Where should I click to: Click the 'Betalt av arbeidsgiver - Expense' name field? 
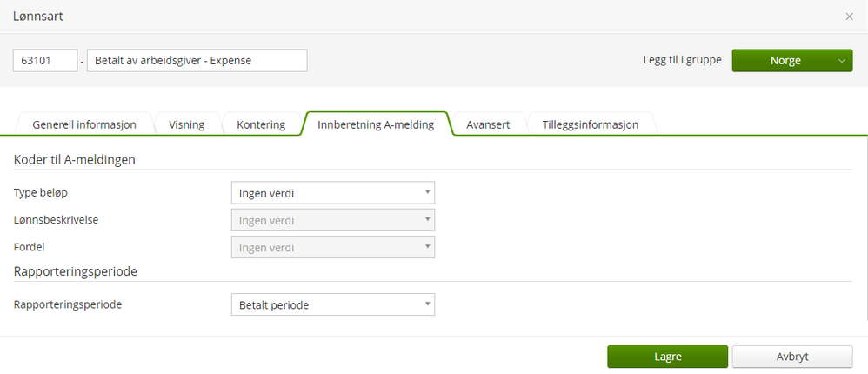(x=197, y=60)
